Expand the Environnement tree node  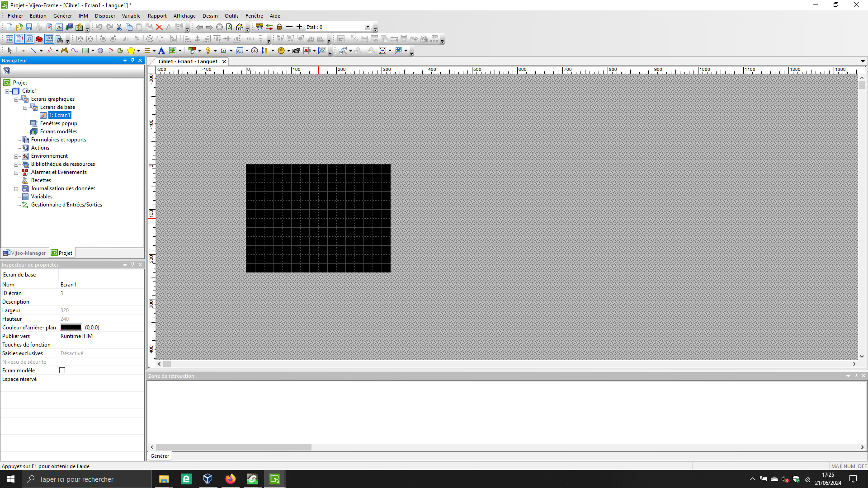click(x=16, y=156)
